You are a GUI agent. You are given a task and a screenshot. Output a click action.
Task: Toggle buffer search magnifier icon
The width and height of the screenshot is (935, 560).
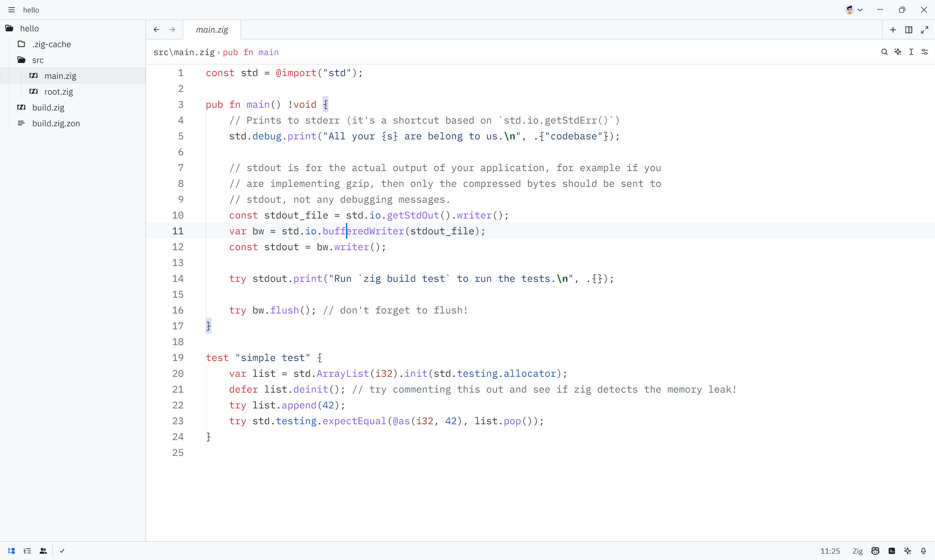[884, 52]
